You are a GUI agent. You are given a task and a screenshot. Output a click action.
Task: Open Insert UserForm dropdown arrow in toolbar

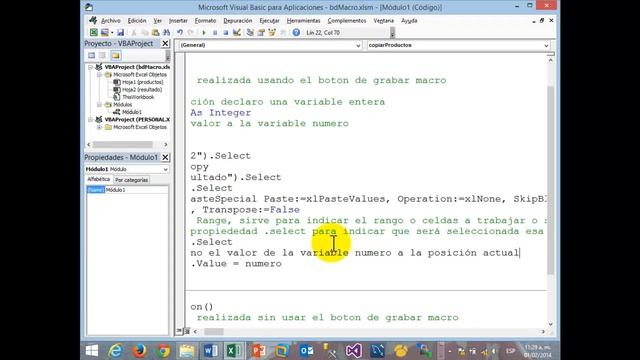point(112,33)
